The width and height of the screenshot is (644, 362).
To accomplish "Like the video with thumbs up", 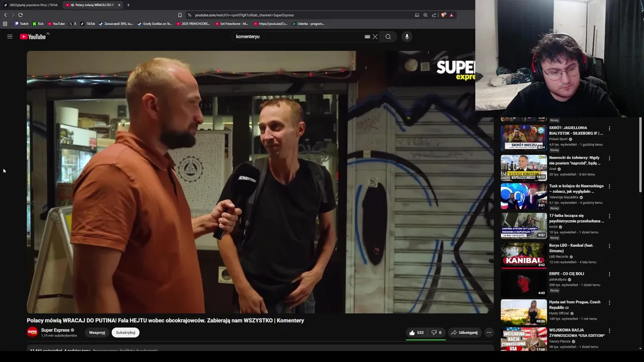I will (x=416, y=332).
